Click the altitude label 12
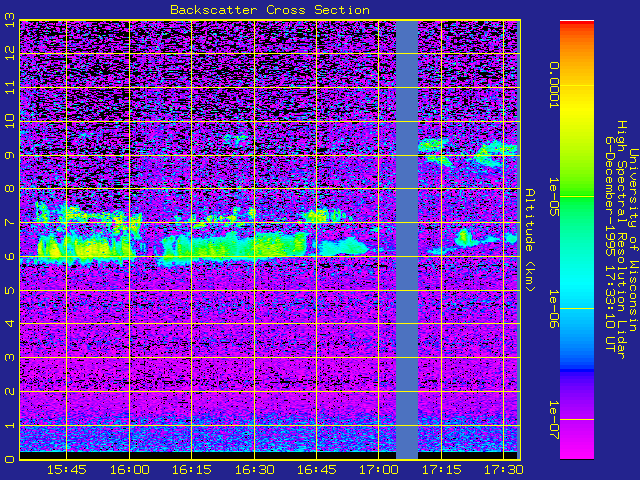The width and height of the screenshot is (640, 480). point(10,53)
